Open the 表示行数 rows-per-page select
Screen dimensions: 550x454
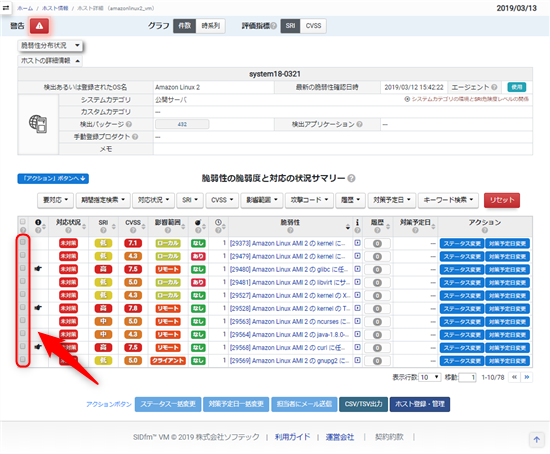click(x=430, y=377)
